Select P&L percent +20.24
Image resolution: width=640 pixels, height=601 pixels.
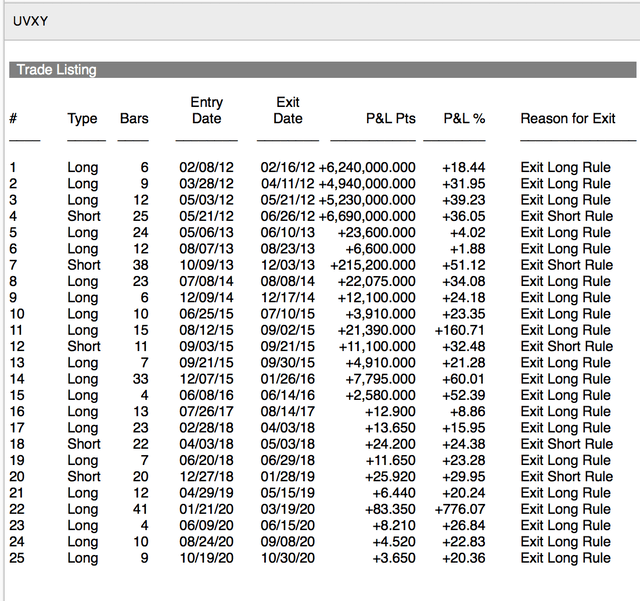point(464,493)
